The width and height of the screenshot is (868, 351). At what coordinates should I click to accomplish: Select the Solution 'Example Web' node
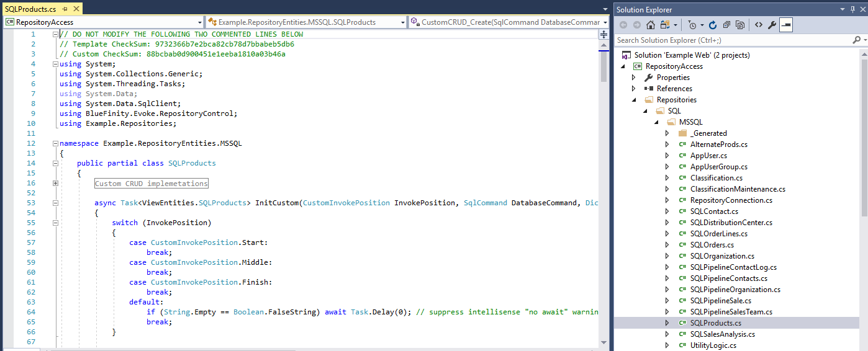[692, 55]
